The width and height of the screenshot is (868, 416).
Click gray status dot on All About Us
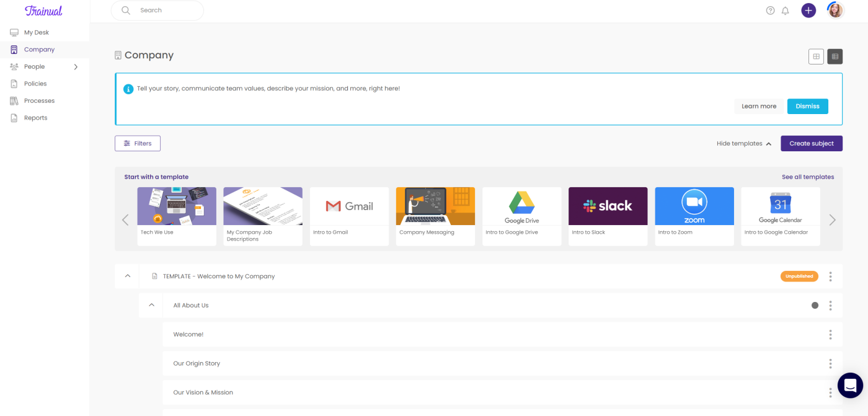815,306
